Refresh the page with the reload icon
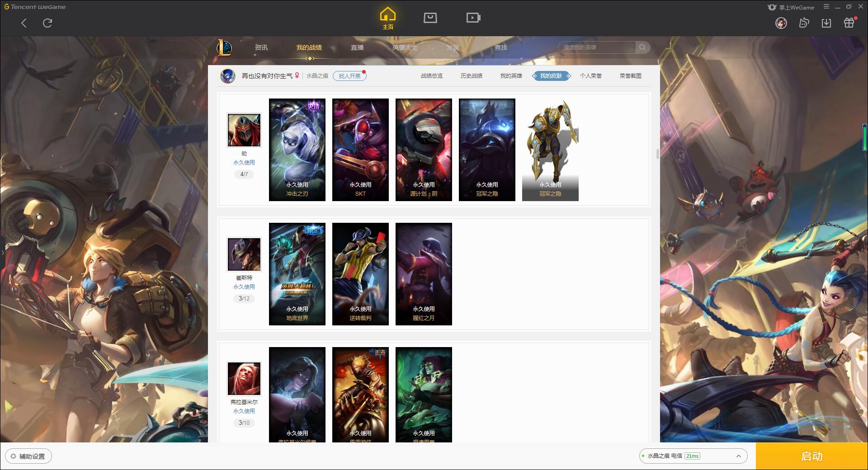 [x=47, y=23]
